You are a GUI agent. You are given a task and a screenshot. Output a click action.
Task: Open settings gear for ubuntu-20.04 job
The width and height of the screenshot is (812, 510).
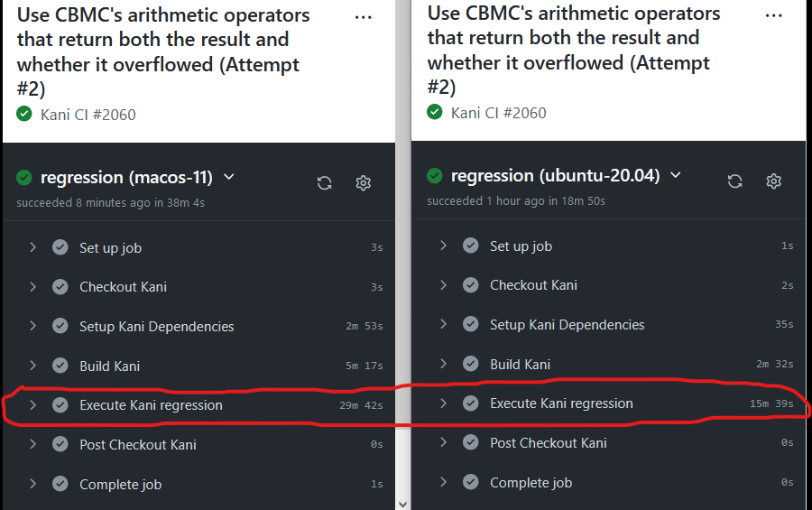(x=774, y=181)
